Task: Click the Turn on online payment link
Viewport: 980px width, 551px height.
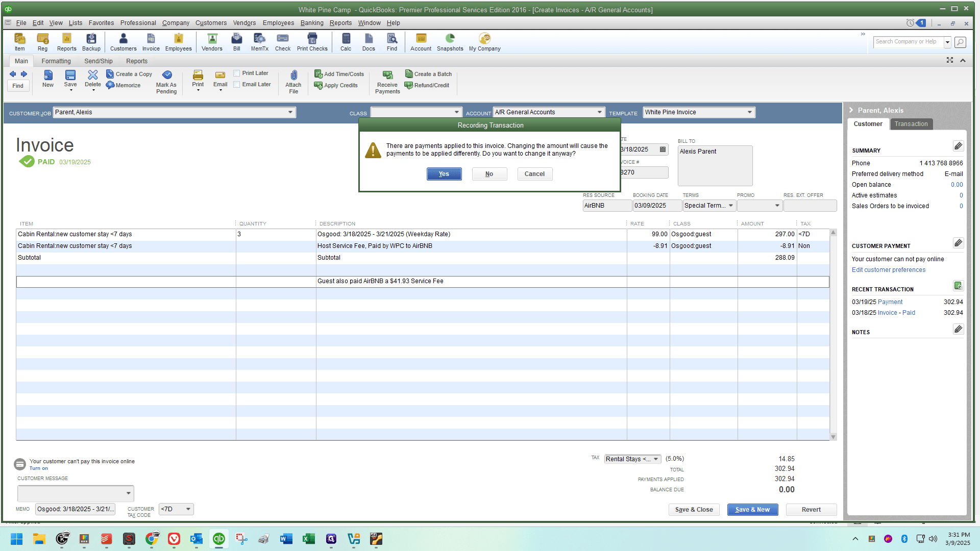Action: click(39, 468)
